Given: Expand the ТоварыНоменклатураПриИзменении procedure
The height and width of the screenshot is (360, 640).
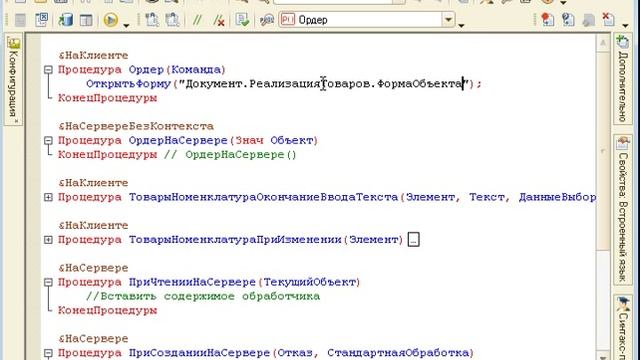Looking at the screenshot, I should click(48, 240).
